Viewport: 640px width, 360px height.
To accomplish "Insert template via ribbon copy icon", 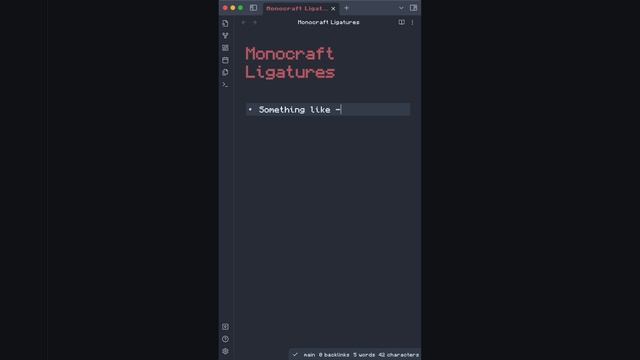I will point(225,72).
